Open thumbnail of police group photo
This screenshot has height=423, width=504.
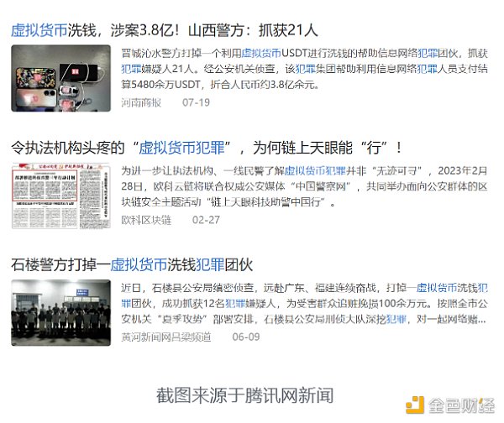pyautogui.click(x=60, y=313)
